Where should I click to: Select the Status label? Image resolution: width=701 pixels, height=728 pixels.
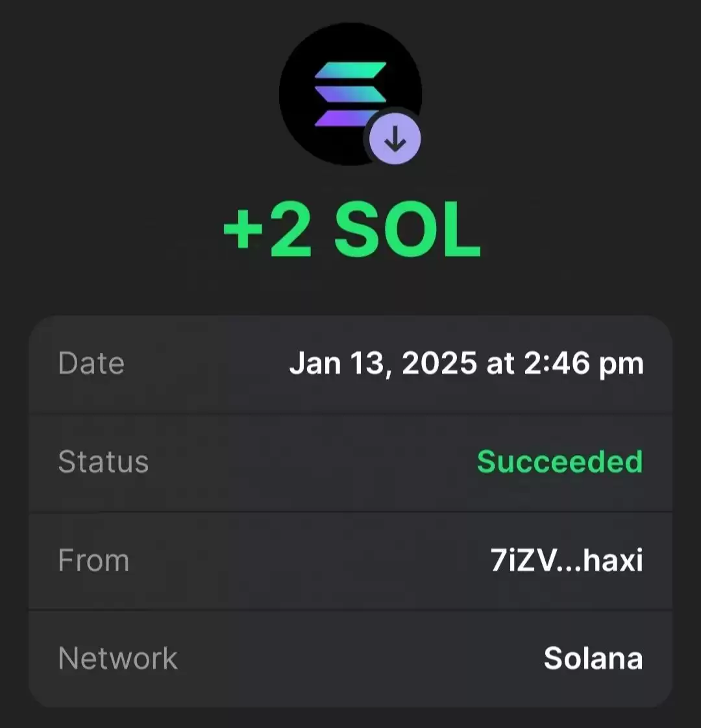(x=103, y=462)
